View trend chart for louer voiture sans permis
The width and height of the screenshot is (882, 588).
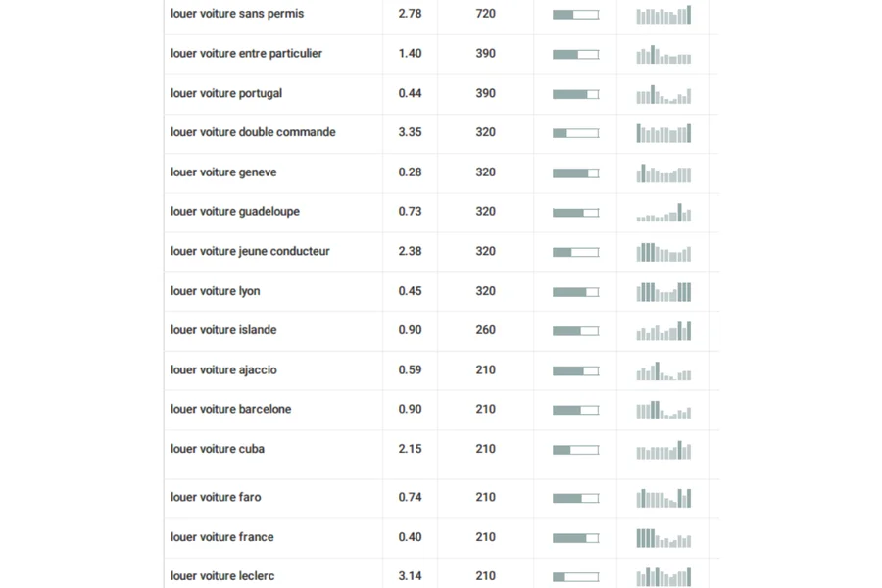click(x=663, y=15)
